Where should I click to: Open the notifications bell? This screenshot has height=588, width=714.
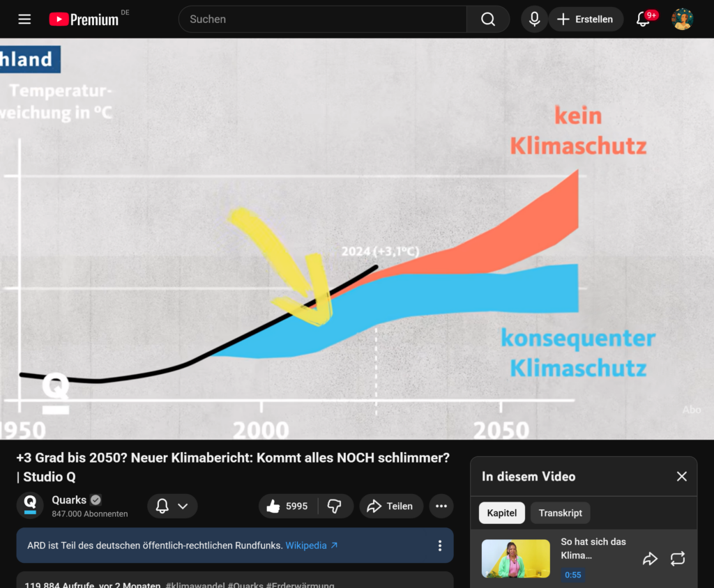[x=644, y=20]
